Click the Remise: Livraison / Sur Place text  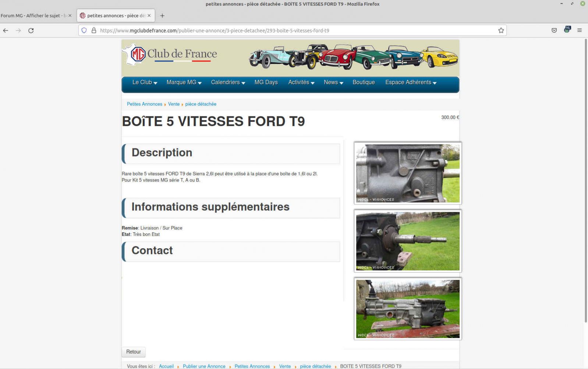coord(152,228)
